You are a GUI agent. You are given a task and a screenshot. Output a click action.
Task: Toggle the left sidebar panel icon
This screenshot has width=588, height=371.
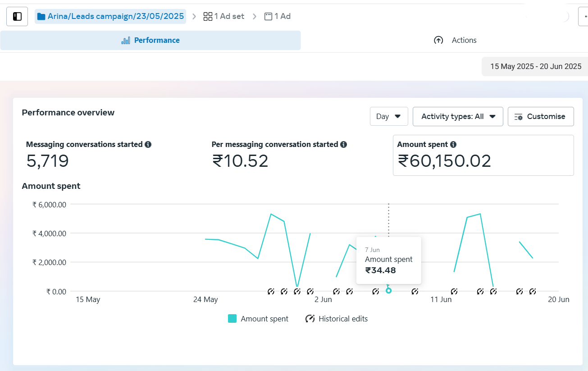tap(17, 17)
